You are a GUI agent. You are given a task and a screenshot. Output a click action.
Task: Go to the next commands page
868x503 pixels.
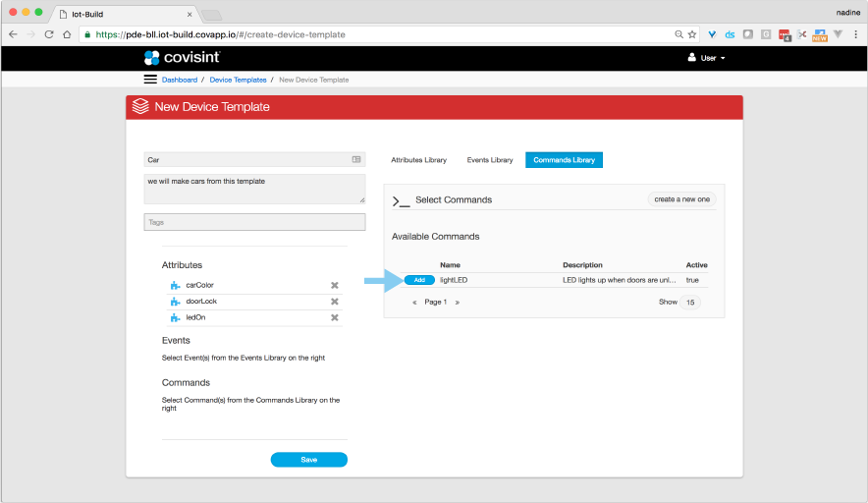pos(457,303)
